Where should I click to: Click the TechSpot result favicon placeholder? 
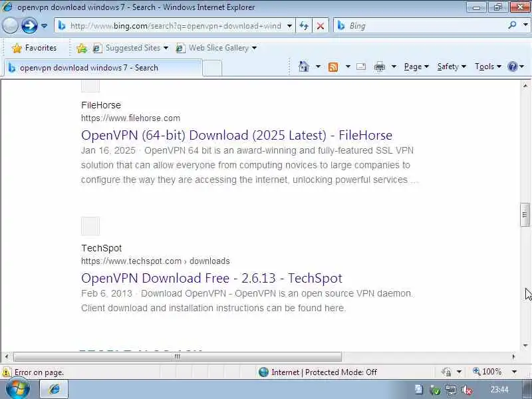90,226
